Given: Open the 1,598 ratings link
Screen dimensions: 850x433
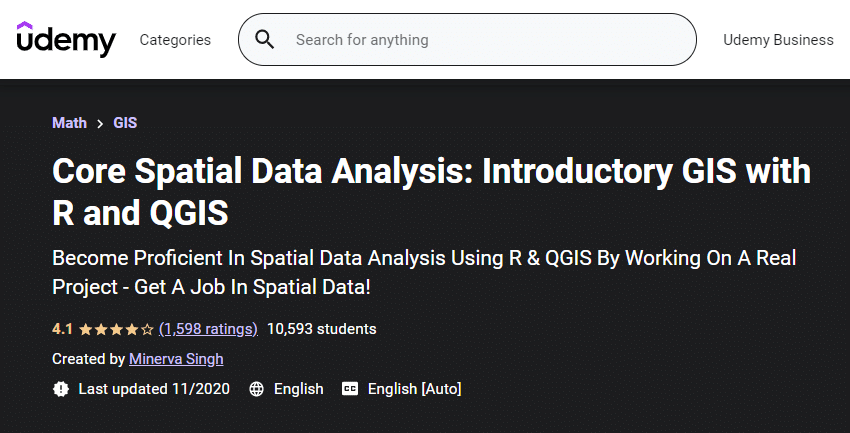Looking at the screenshot, I should [208, 329].
